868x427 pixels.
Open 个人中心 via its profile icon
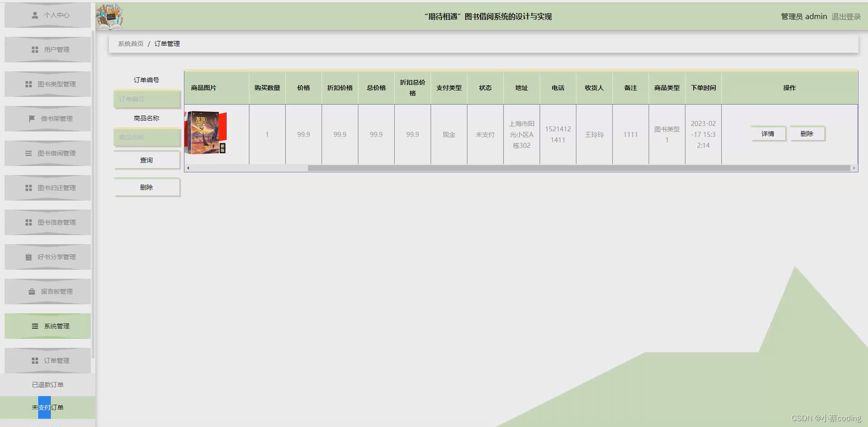click(47, 15)
